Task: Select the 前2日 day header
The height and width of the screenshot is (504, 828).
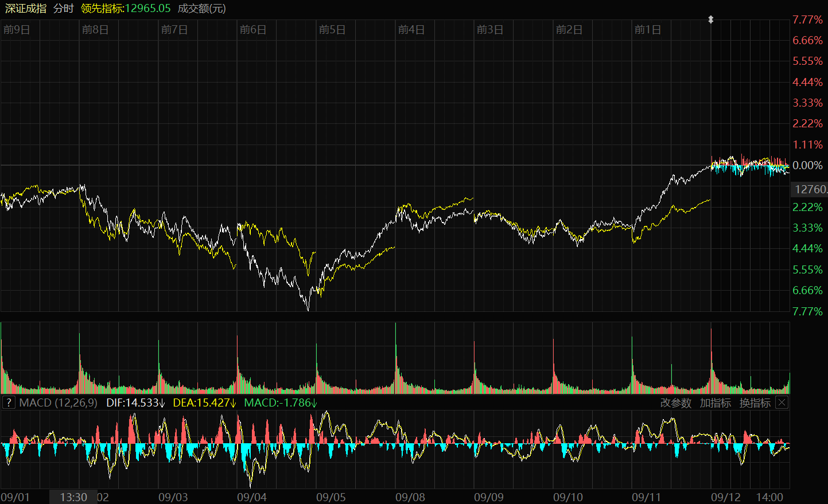Action: pyautogui.click(x=569, y=30)
